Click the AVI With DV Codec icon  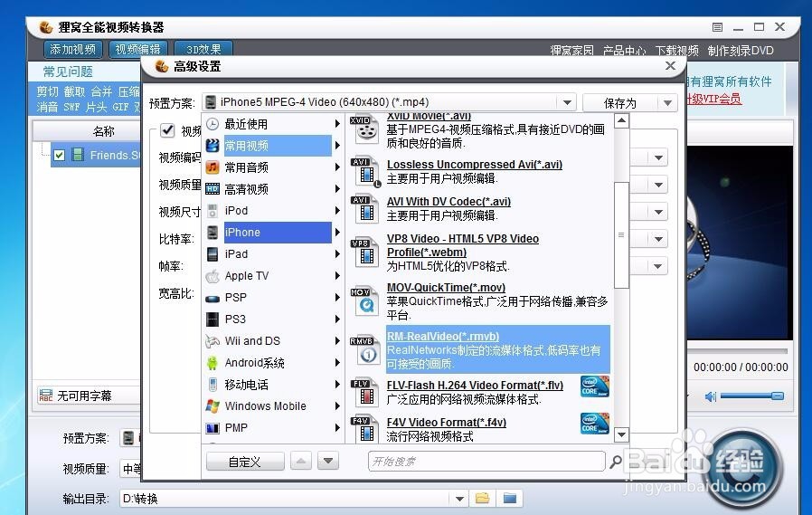[x=365, y=209]
